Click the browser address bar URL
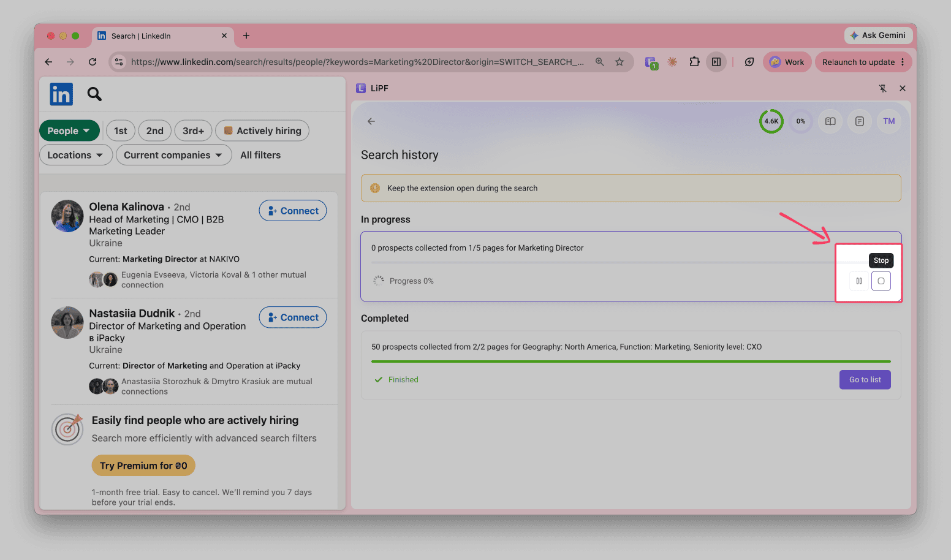 coord(357,62)
